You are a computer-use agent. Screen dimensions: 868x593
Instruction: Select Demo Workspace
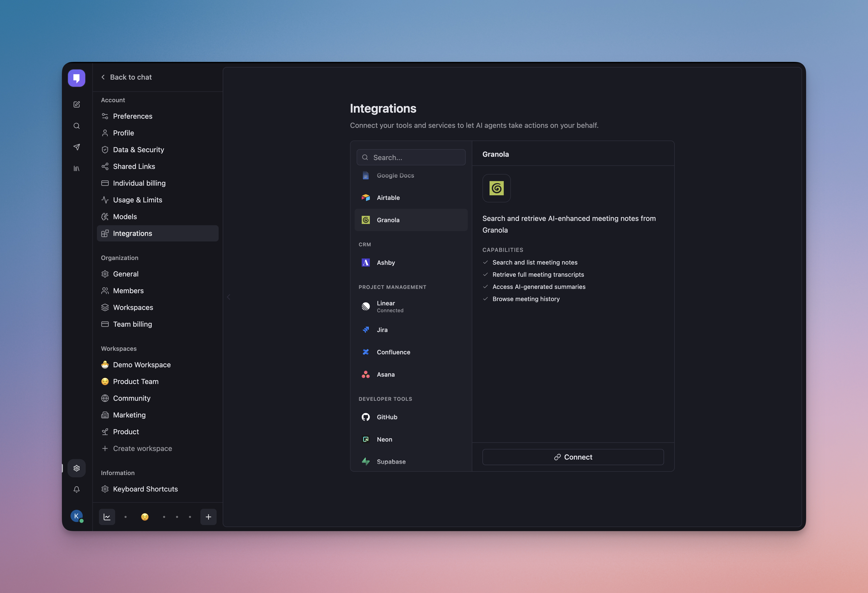(x=158, y=365)
